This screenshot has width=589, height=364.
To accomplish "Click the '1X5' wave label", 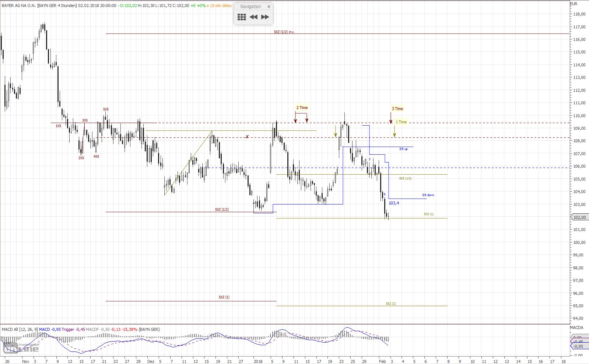I will pos(59,126).
